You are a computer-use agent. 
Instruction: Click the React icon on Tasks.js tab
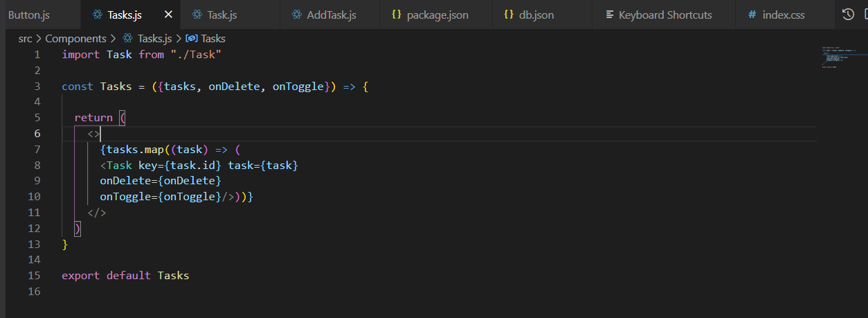98,15
